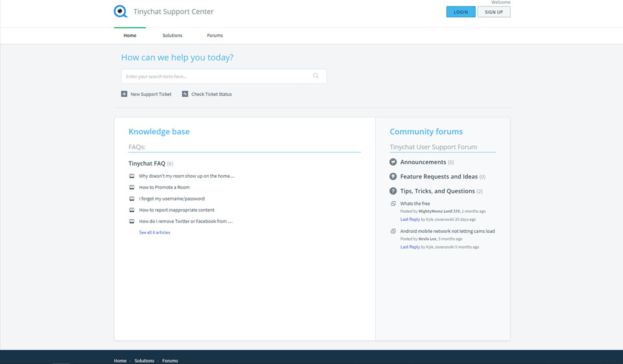
Task: Open the Solutions tab
Action: 172,36
